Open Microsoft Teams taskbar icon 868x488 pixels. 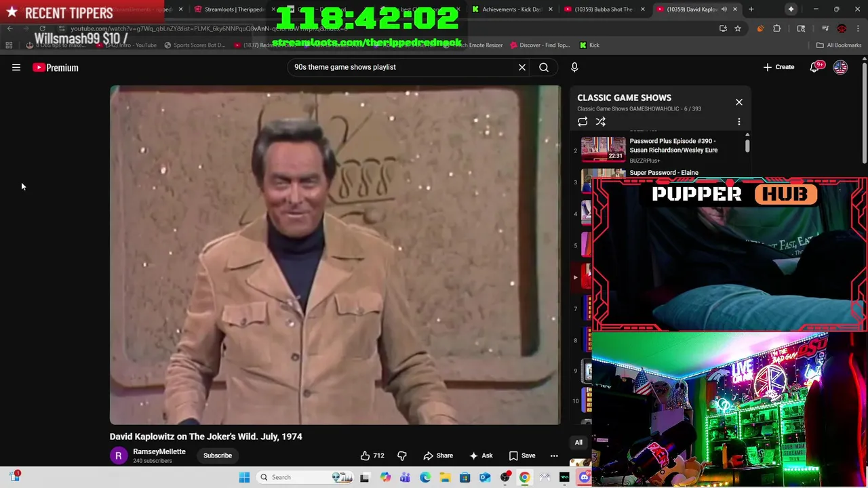point(405,477)
